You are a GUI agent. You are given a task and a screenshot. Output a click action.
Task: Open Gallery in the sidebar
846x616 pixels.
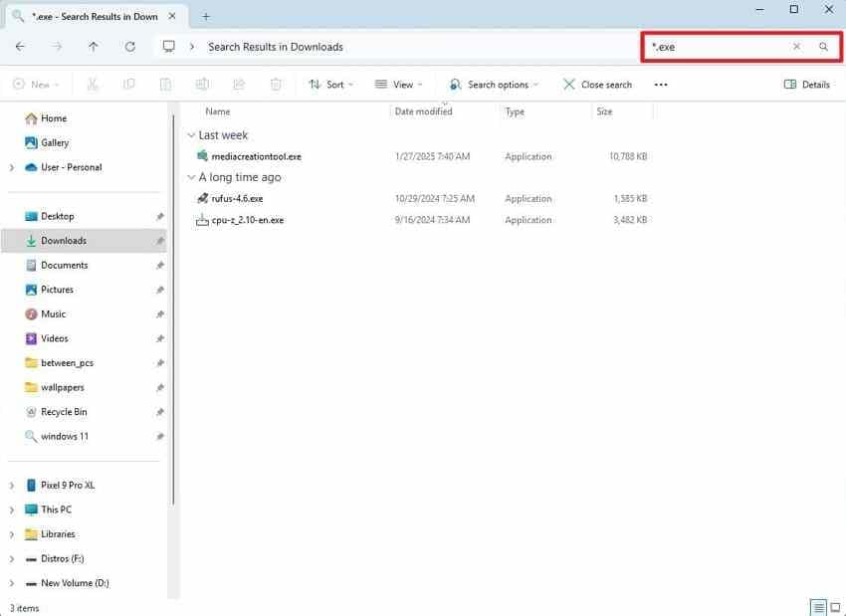point(55,143)
